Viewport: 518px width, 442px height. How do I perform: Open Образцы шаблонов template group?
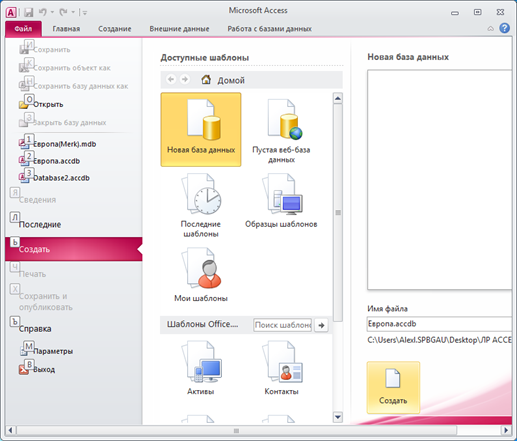(x=281, y=200)
